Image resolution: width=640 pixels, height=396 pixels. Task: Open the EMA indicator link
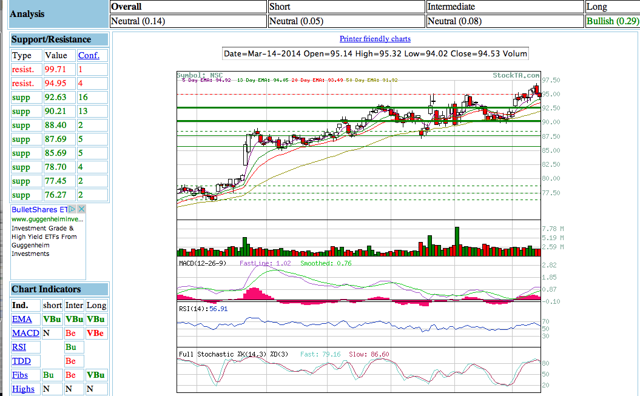click(22, 319)
